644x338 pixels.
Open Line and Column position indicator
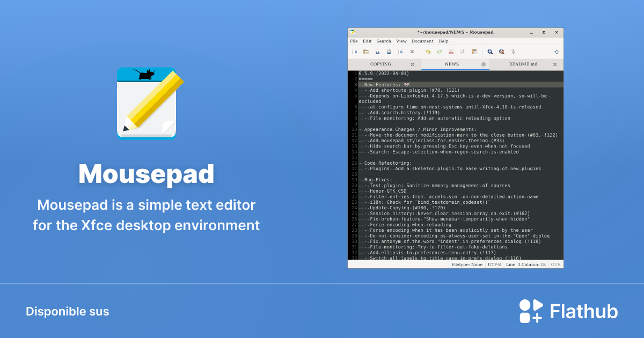[526, 264]
